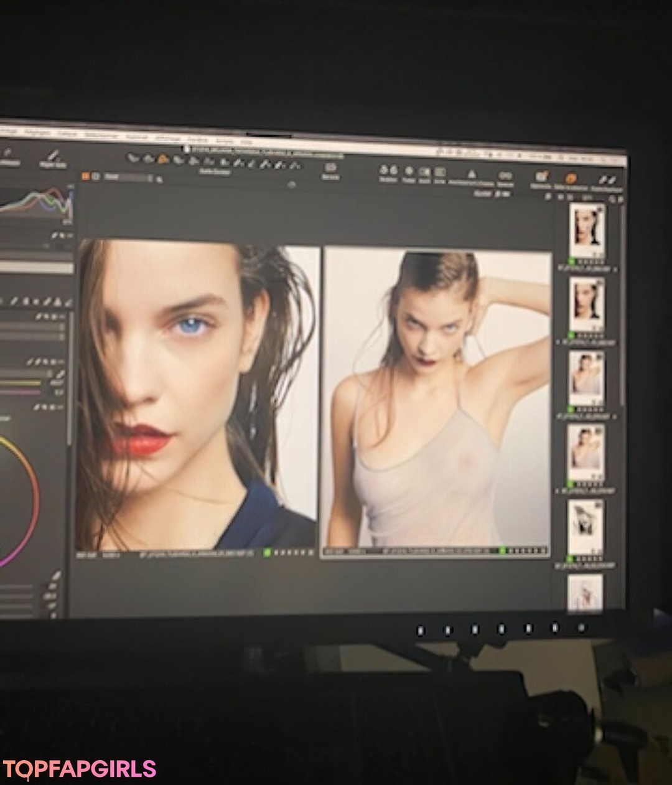Select the orange highlighted cursor tool in toolbar
The height and width of the screenshot is (785, 672).
(163, 159)
